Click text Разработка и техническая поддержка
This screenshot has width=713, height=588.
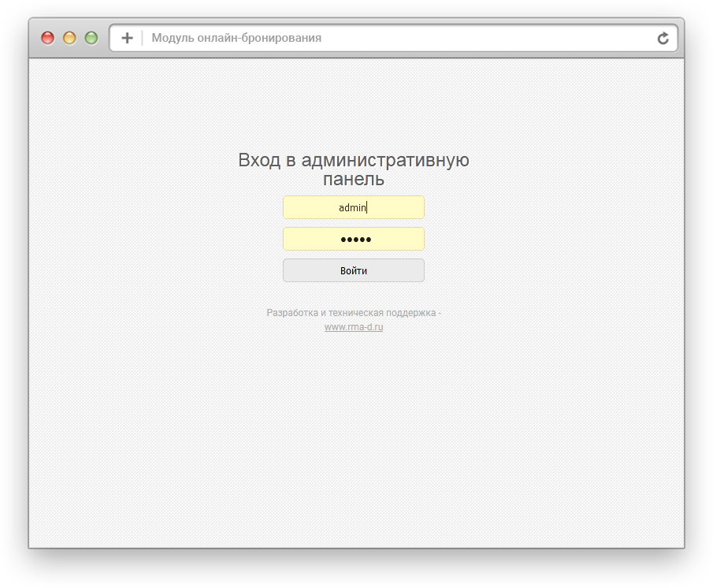(351, 313)
